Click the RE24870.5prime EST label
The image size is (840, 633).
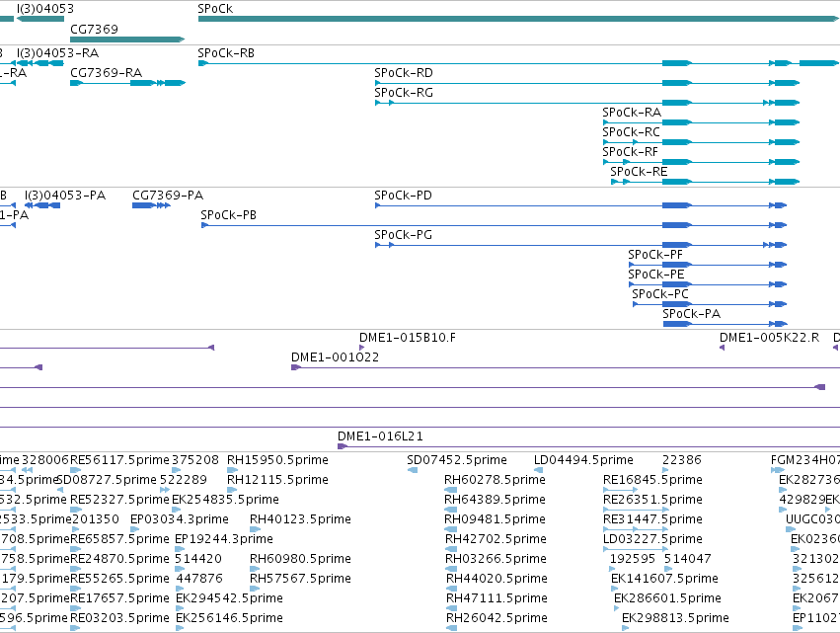coord(119,560)
